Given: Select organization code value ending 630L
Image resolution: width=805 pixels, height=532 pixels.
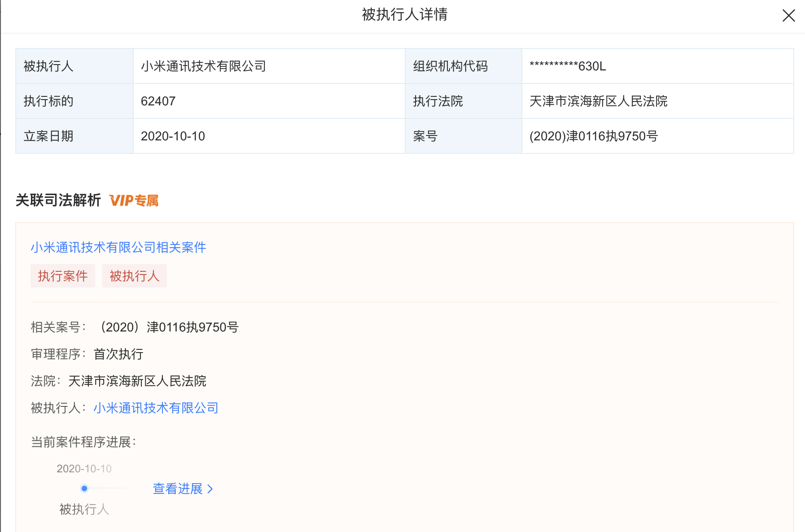Looking at the screenshot, I should (568, 66).
